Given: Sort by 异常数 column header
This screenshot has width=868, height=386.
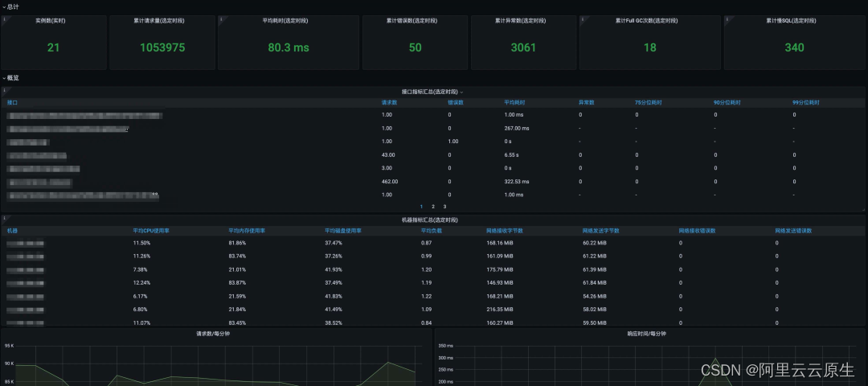Looking at the screenshot, I should tap(586, 102).
